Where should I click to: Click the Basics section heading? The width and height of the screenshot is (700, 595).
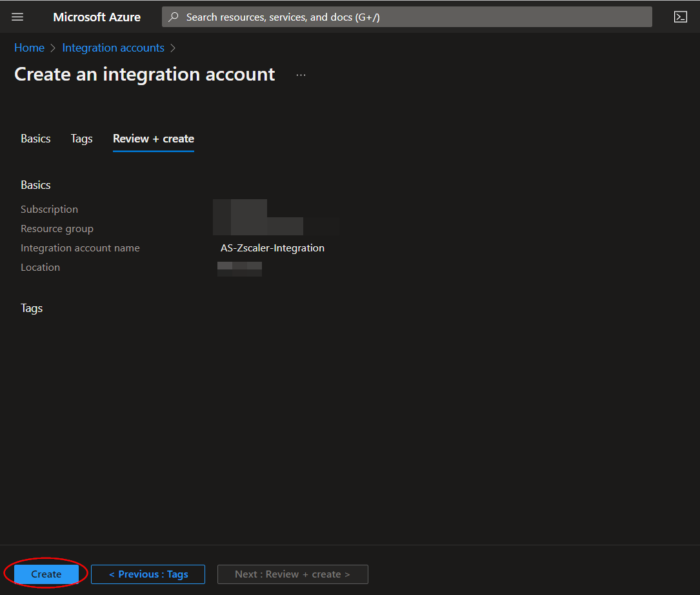[35, 185]
